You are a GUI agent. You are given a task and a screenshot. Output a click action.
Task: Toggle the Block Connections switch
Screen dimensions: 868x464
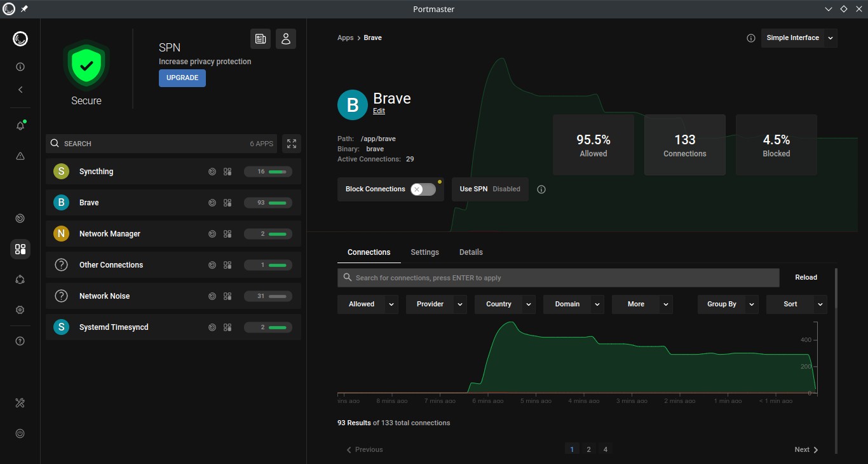[x=423, y=189]
